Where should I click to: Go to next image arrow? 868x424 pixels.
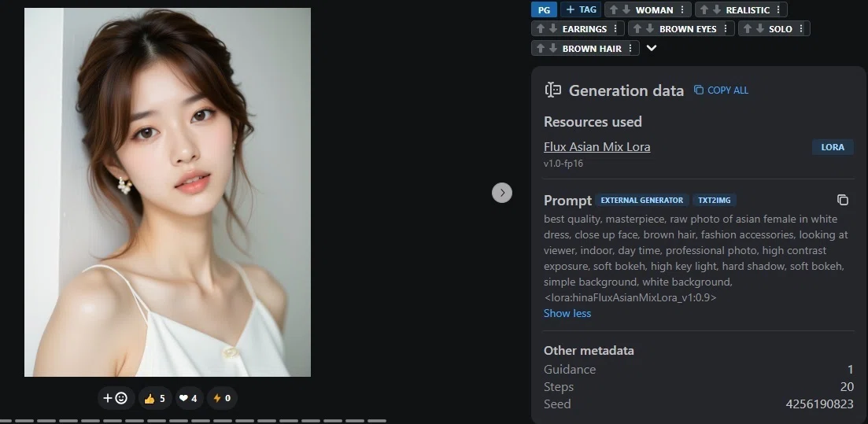[x=502, y=193]
